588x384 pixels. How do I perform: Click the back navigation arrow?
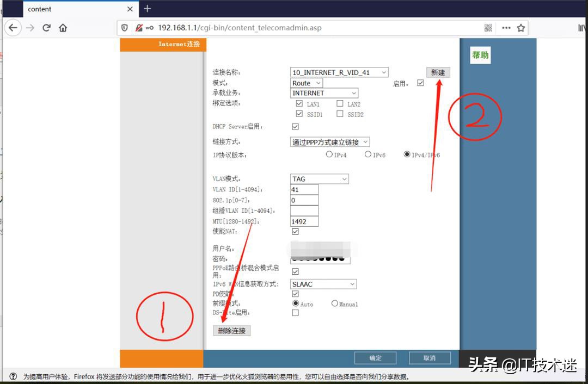click(13, 27)
